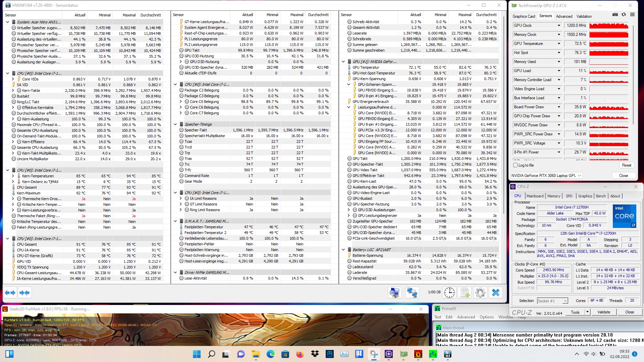Click the GPU-Z refresh icon
644x362 pixels.
624,15
